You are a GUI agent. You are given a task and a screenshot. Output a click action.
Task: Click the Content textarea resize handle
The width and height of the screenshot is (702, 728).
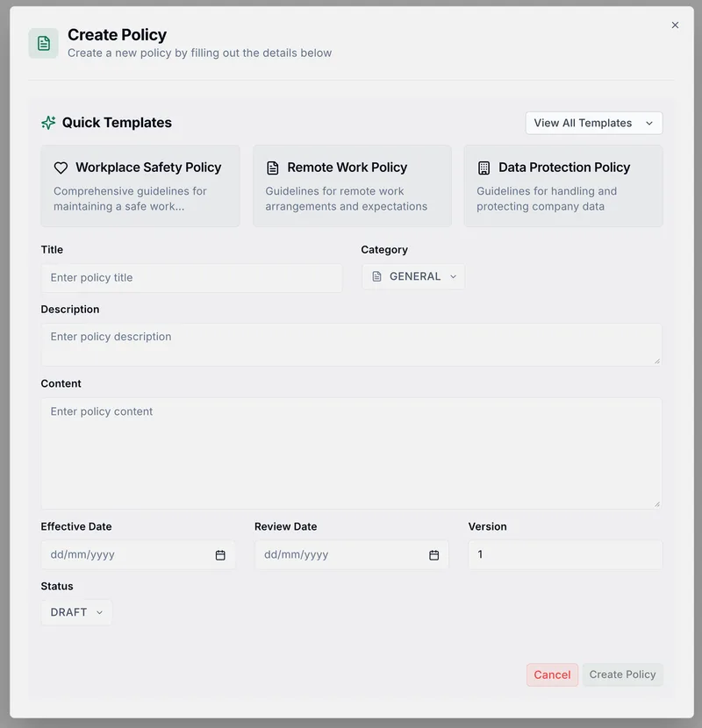tap(657, 503)
